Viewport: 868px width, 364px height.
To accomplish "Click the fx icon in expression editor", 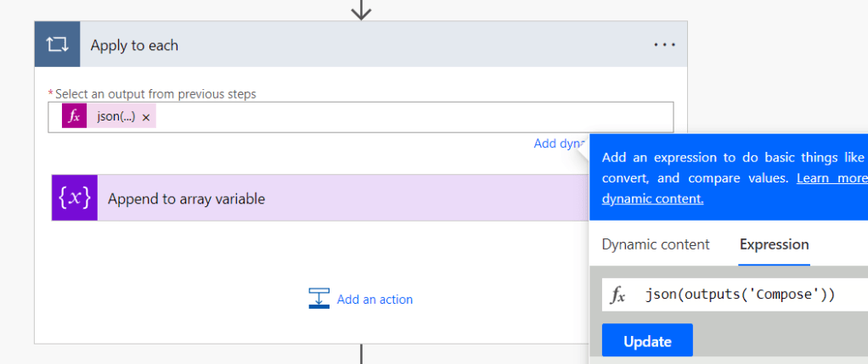I will click(x=618, y=295).
